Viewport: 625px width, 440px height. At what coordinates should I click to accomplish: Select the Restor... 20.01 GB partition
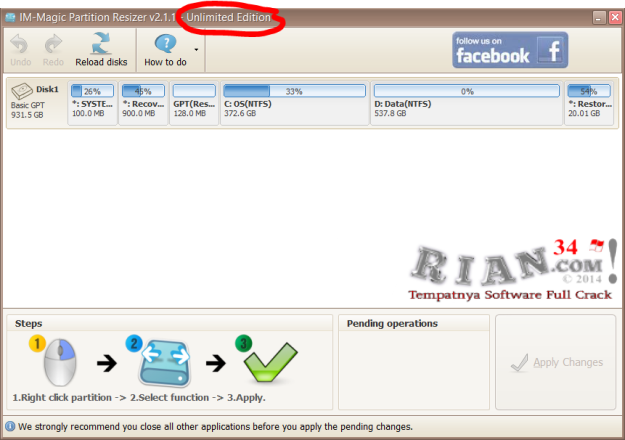(x=589, y=103)
